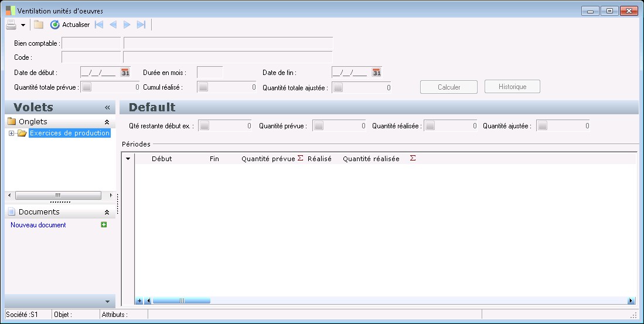Click the Durée en mois field

coord(210,73)
